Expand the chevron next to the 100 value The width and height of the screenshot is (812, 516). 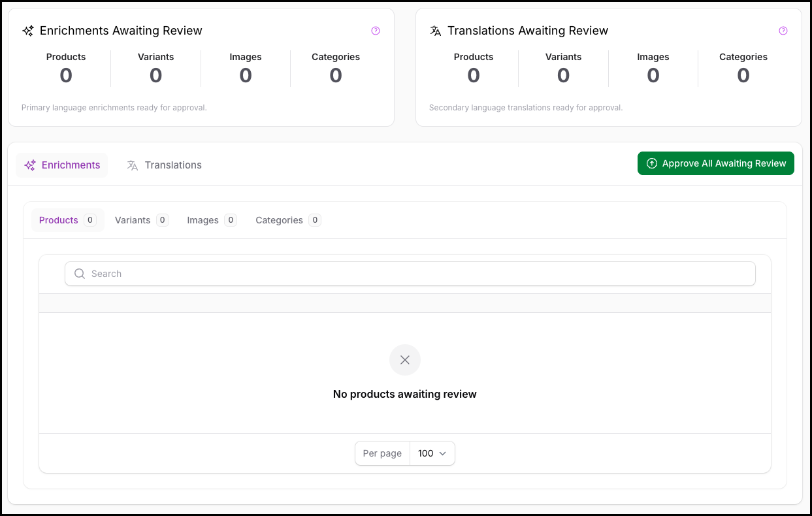click(443, 453)
